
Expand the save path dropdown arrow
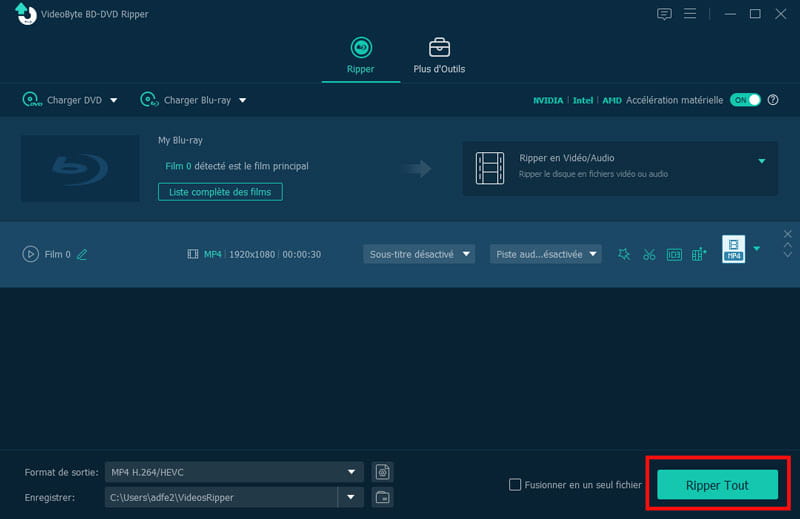click(x=351, y=497)
